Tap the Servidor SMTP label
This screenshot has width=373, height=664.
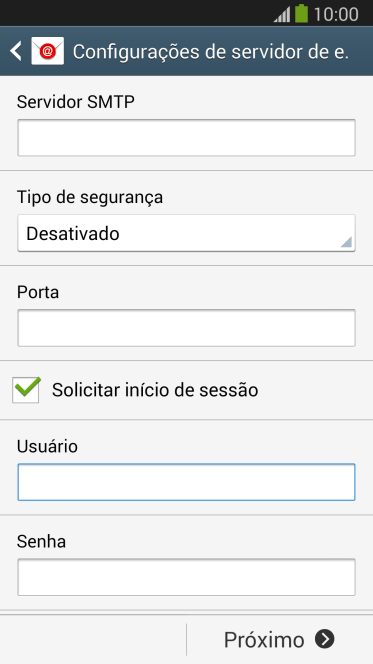76,102
